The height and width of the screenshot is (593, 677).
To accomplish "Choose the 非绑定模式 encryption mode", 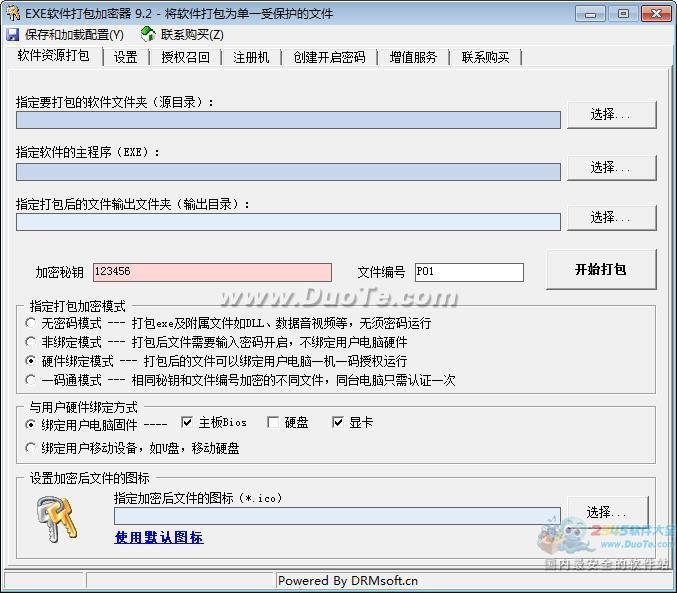I will coord(32,343).
